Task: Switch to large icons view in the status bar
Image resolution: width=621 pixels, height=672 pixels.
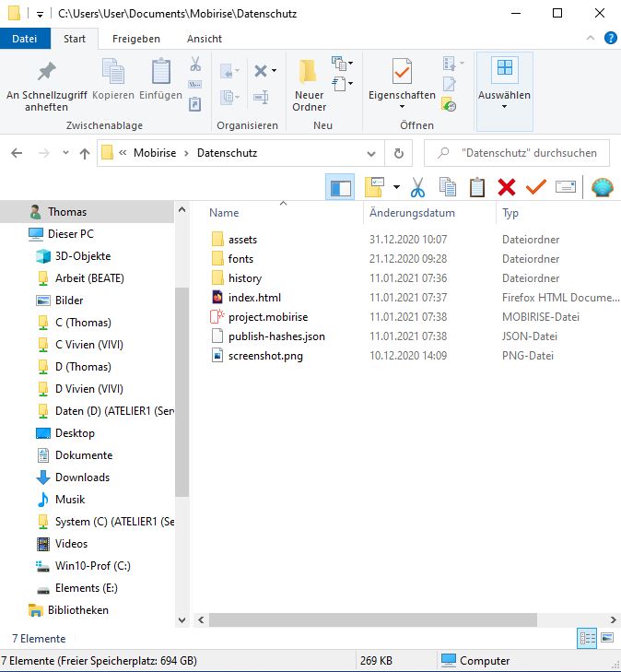Action: click(x=607, y=638)
